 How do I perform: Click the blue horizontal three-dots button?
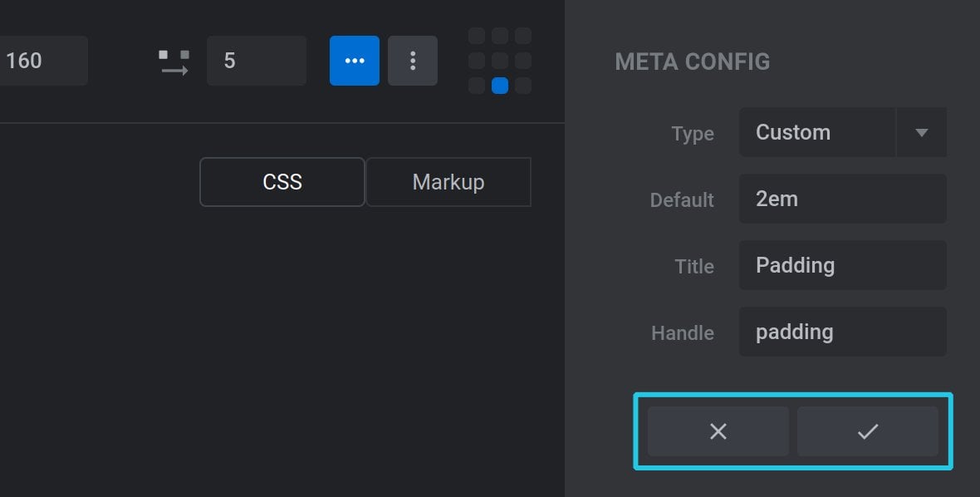coord(355,61)
